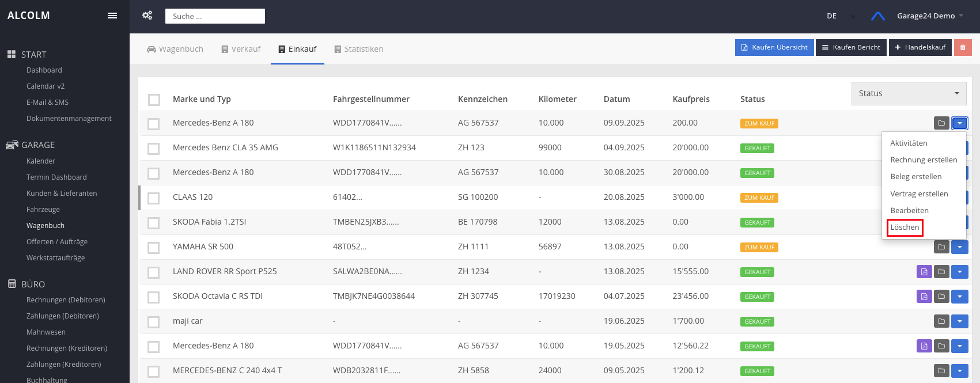Select checkbox for SKODA Fabia 1.2TSI
Viewport: 980px width, 383px height.
pos(154,223)
